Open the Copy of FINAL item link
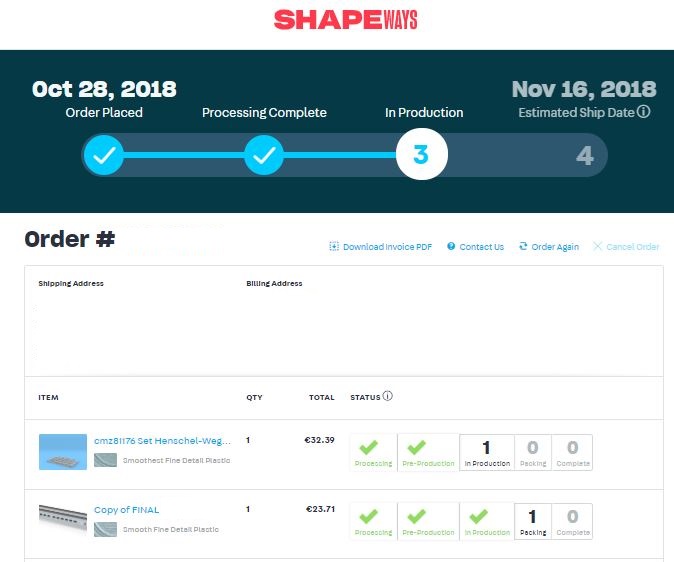Viewport: 674px width, 562px height. click(x=126, y=510)
